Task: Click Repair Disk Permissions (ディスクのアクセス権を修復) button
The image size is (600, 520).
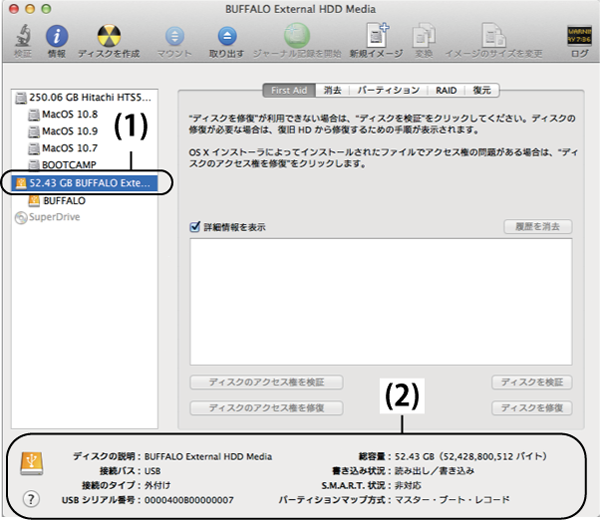Action: (x=266, y=408)
